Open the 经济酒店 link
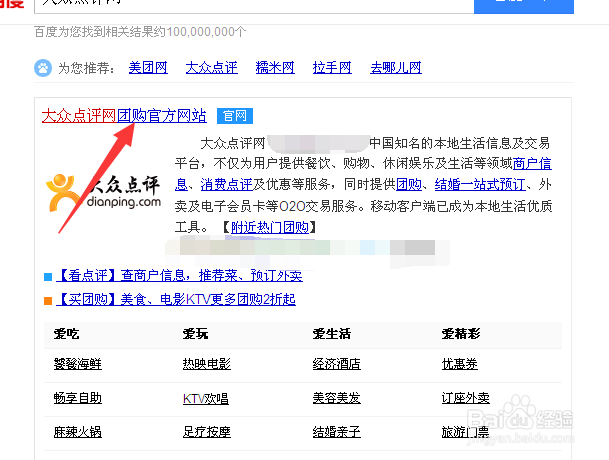The image size is (609, 460). [x=336, y=364]
